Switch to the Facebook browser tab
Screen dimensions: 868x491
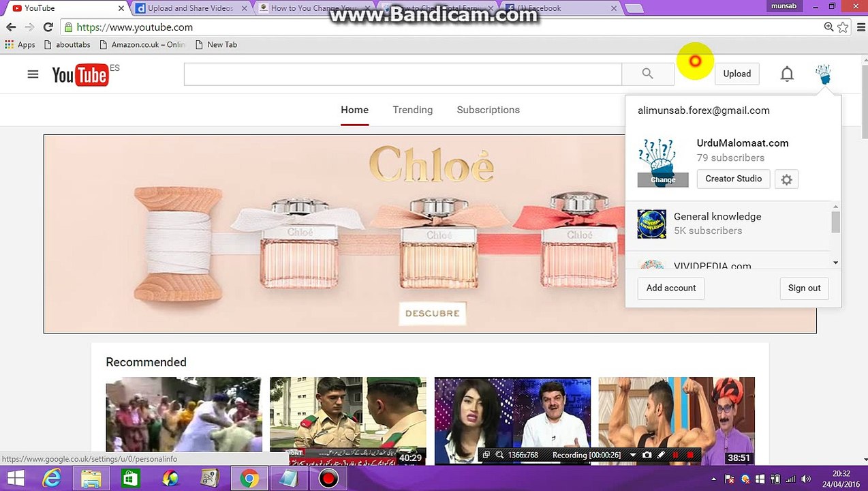click(560, 8)
